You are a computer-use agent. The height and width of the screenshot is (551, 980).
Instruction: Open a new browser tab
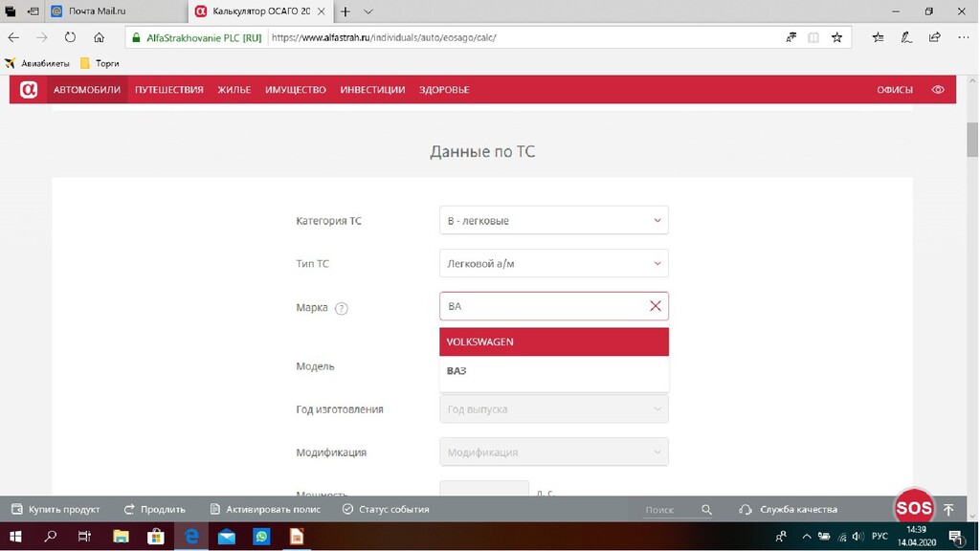click(345, 11)
